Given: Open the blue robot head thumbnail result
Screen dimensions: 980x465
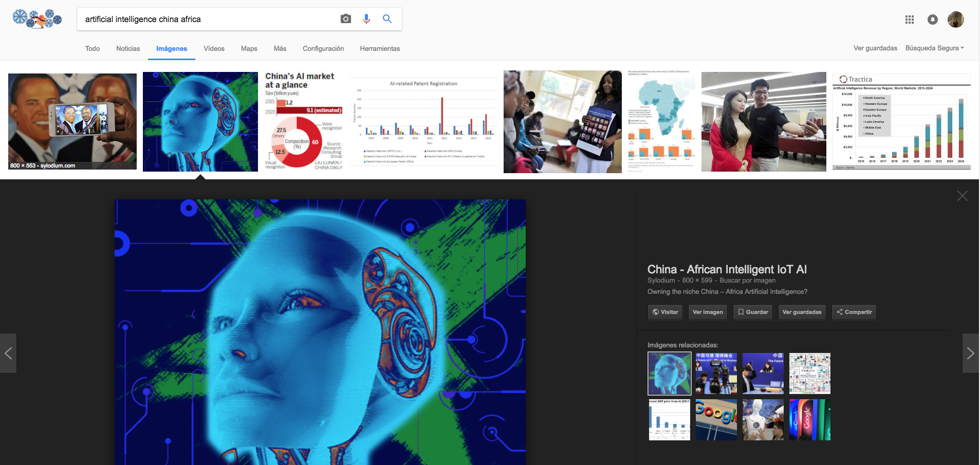Looking at the screenshot, I should pos(200,122).
